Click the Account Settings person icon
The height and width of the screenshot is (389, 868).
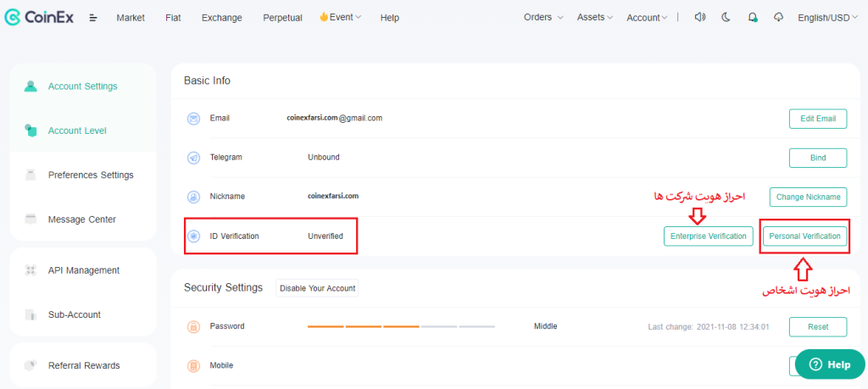[31, 86]
